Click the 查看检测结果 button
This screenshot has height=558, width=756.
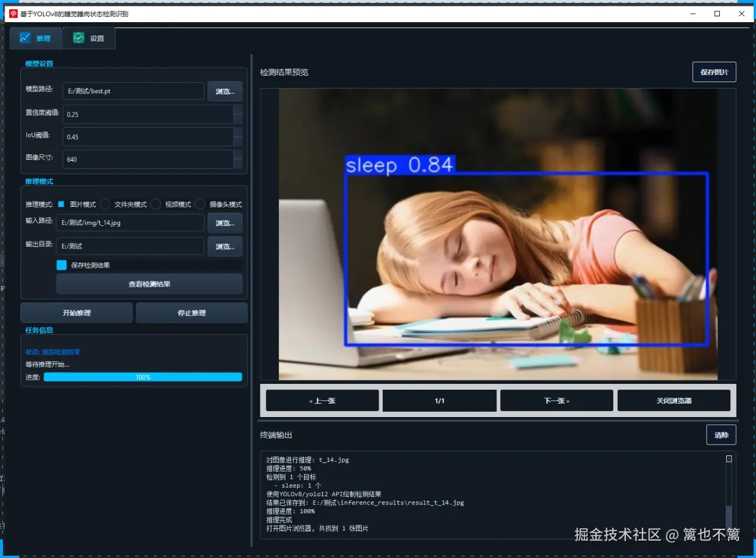pyautogui.click(x=149, y=284)
